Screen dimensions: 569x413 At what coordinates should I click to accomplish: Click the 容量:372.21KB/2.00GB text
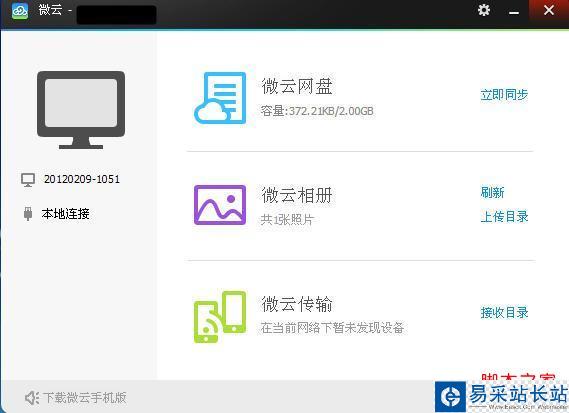[317, 111]
